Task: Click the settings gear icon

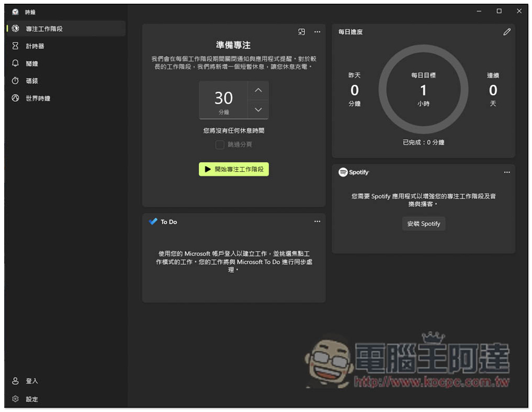Action: (x=15, y=399)
